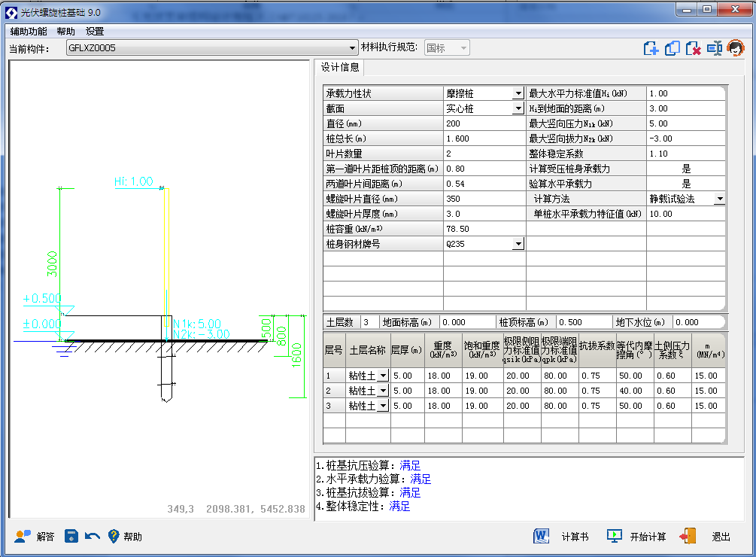
Task: Click the delete component icon
Action: 694,48
